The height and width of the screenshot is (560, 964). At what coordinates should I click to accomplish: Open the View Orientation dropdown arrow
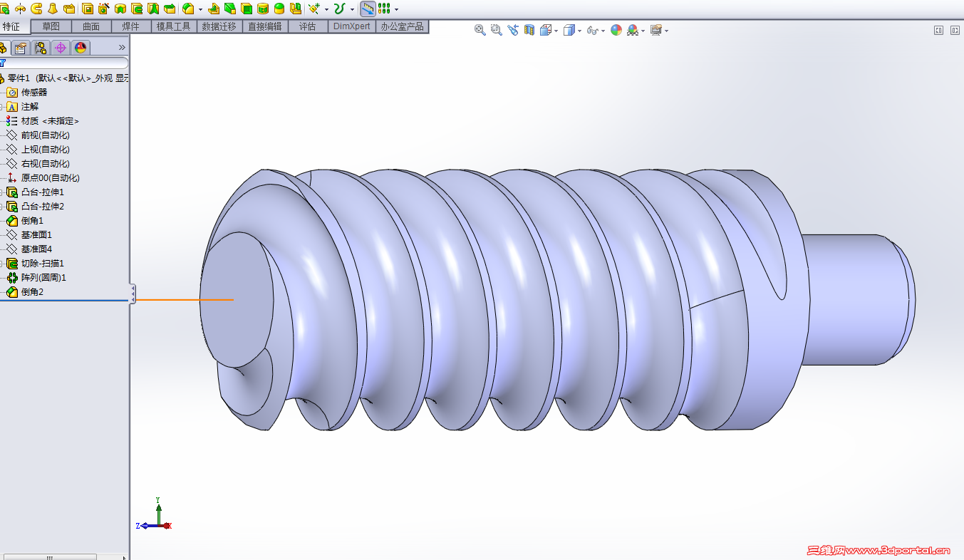[556, 31]
